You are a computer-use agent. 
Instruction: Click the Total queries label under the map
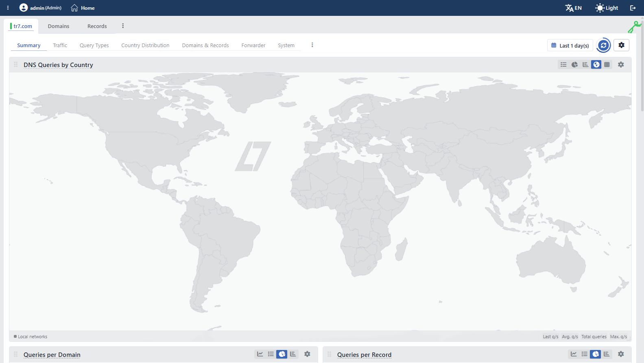(x=594, y=337)
